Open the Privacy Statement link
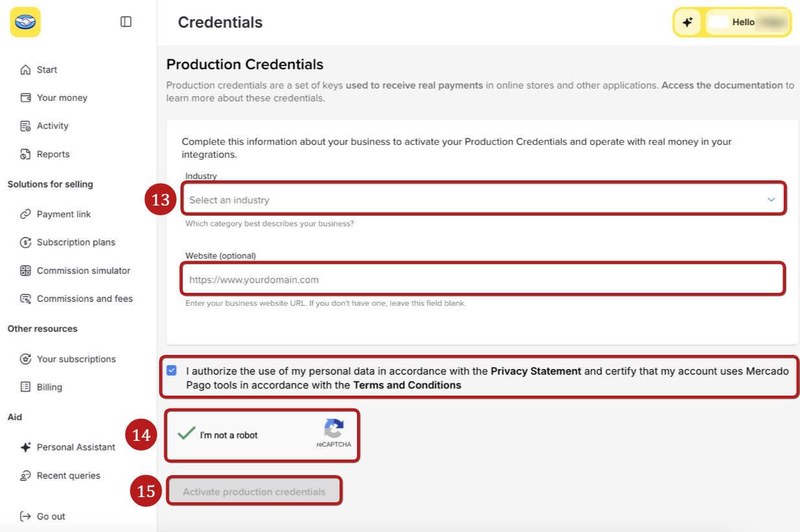 (536, 371)
